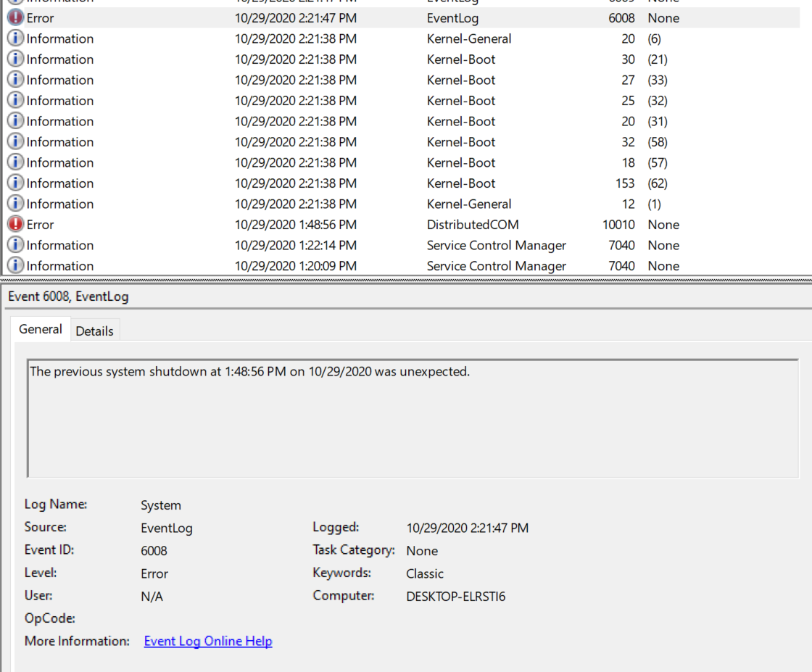Click the Keywords value Classic
Image resolution: width=812 pixels, height=672 pixels.
click(x=424, y=573)
